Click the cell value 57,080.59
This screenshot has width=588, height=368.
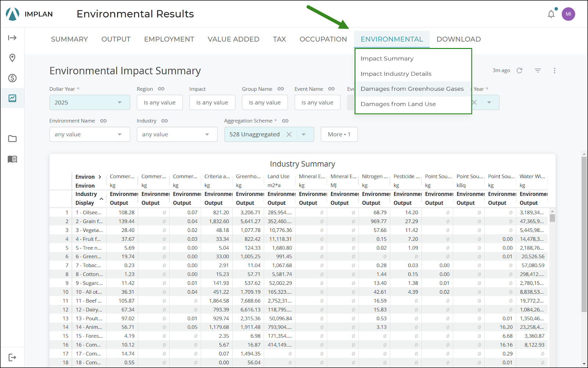533,265
